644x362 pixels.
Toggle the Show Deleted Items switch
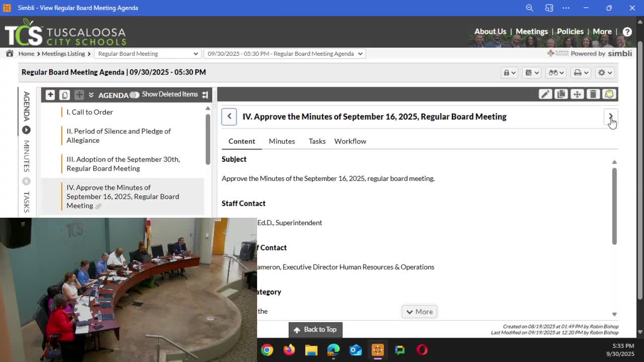coord(134,95)
